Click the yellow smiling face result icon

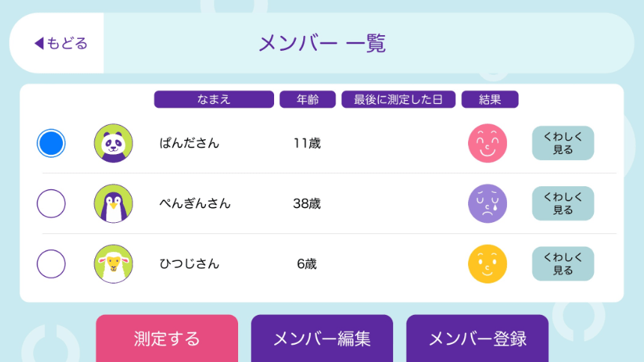(x=487, y=264)
